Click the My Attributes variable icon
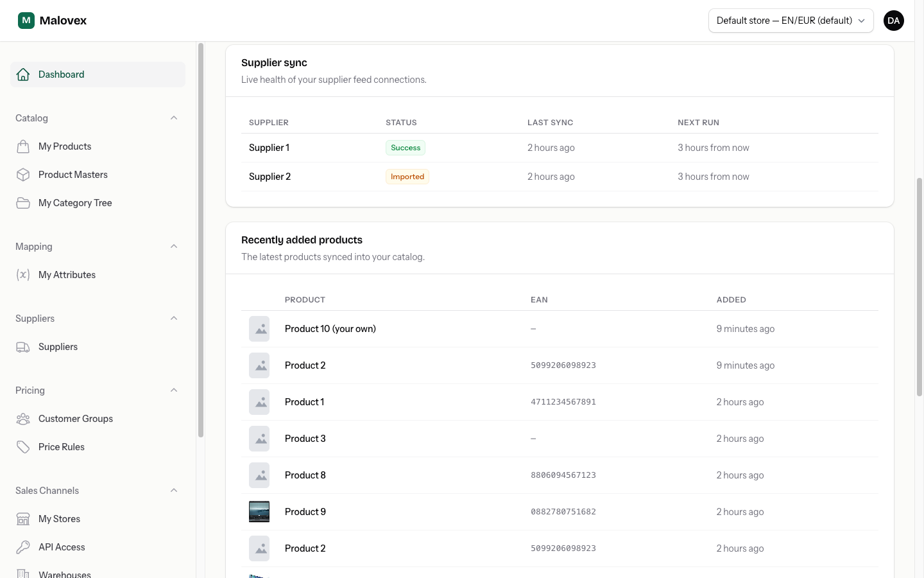The height and width of the screenshot is (578, 924). pos(23,275)
